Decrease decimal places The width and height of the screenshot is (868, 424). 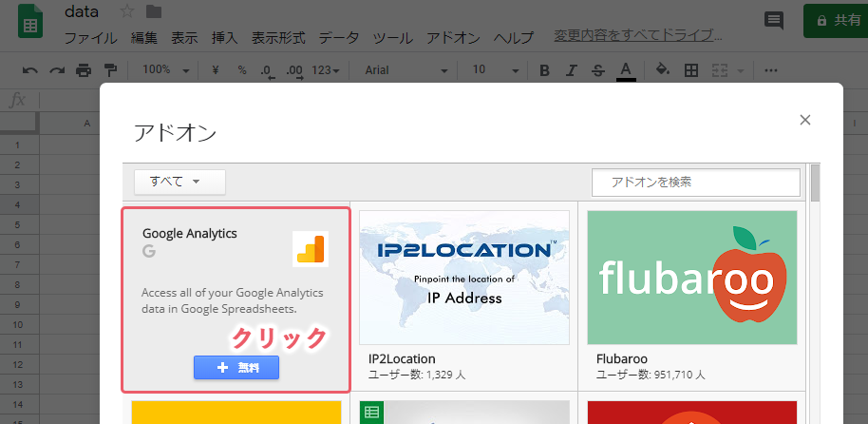pyautogui.click(x=268, y=71)
